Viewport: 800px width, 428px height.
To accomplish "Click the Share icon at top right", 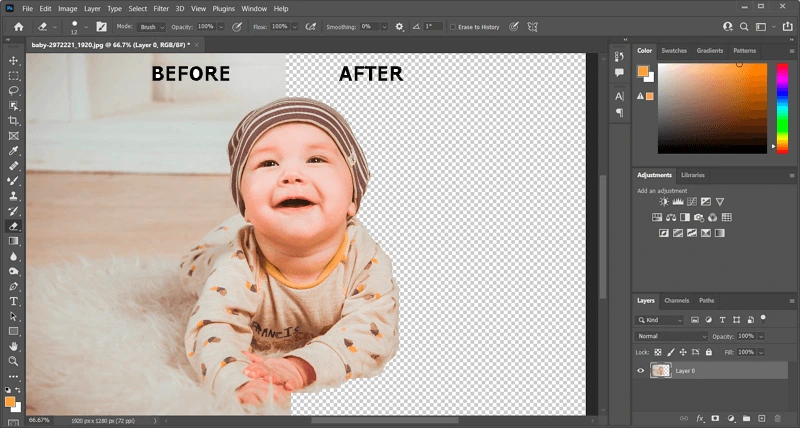I will coord(788,27).
